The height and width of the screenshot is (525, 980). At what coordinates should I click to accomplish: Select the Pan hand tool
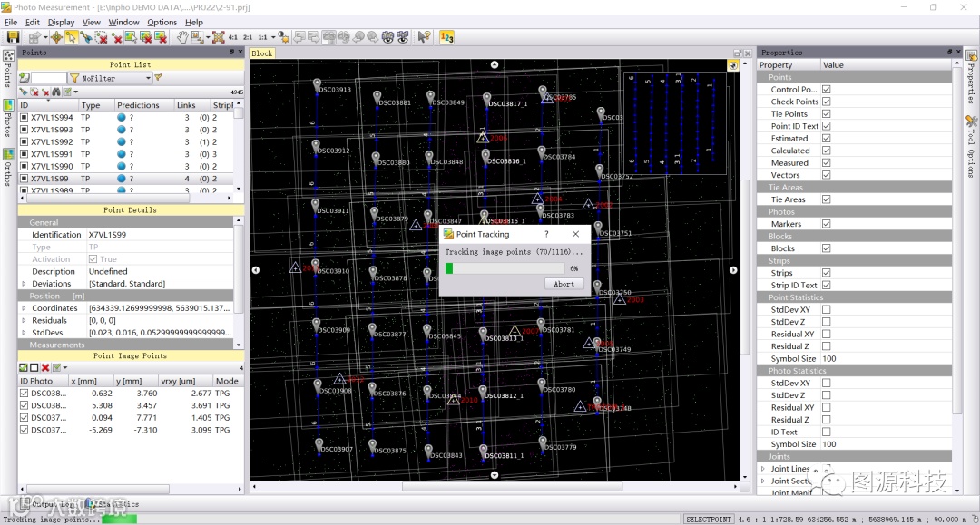(182, 37)
